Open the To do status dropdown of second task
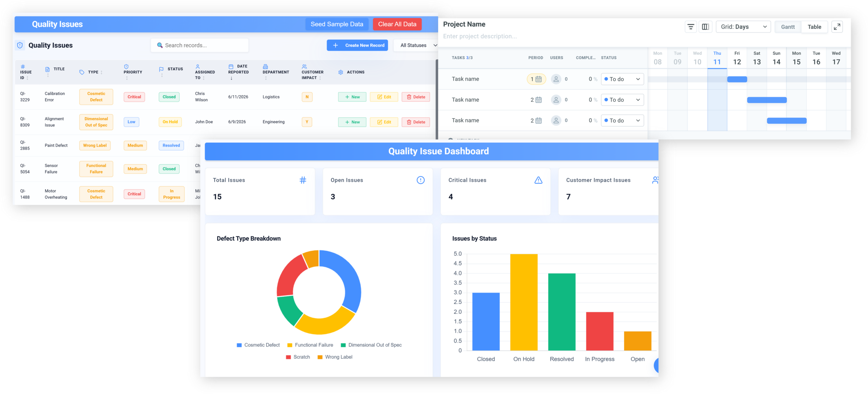Viewport: 868px width, 394px height. point(622,100)
